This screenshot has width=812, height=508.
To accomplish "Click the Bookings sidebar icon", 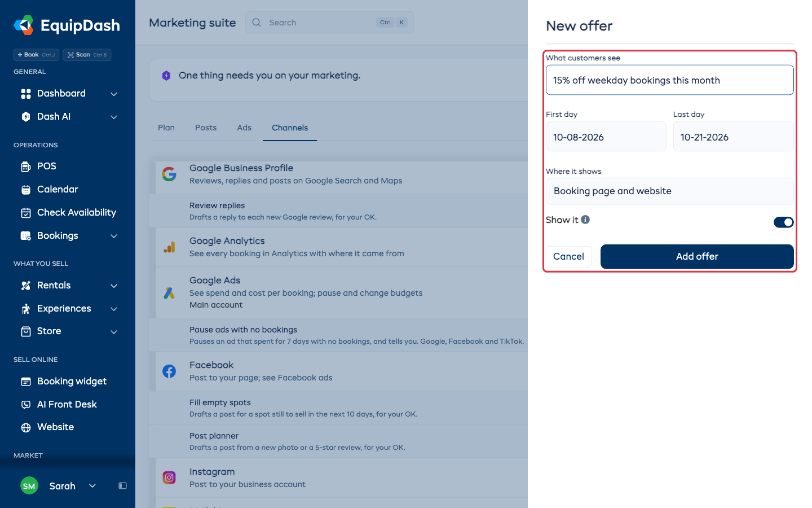I will pos(26,236).
